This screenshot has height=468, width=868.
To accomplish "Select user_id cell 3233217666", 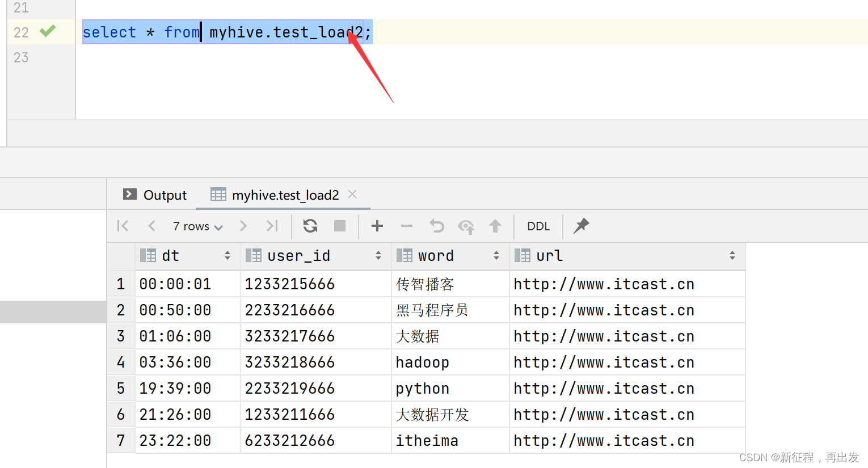I will (316, 336).
